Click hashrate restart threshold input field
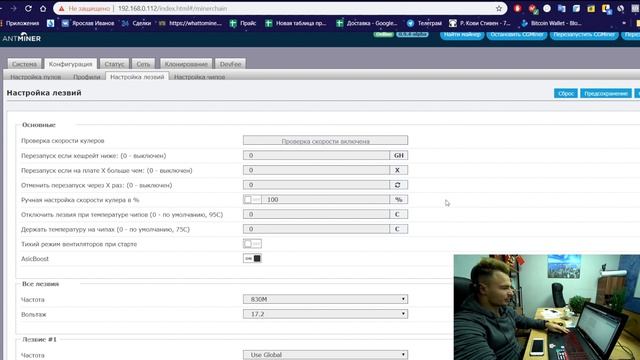 pos(316,156)
